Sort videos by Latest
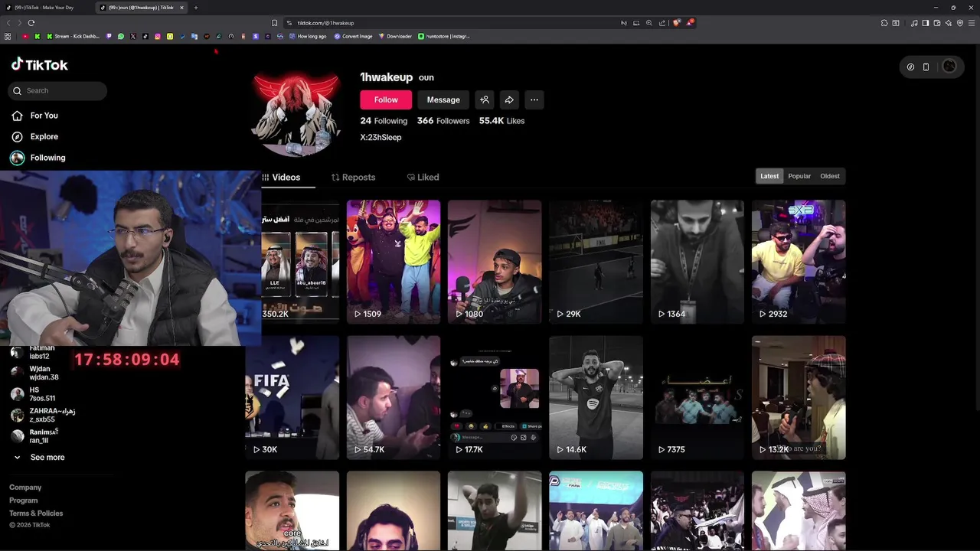 (x=769, y=176)
